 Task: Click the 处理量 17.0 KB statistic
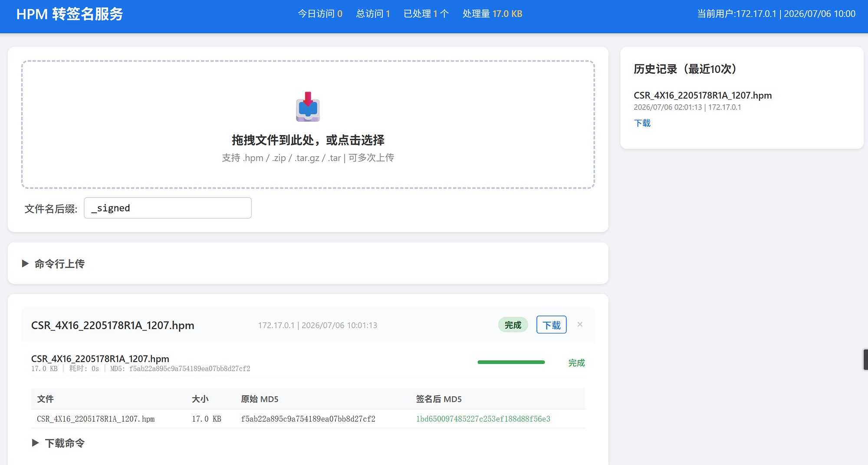coord(492,14)
